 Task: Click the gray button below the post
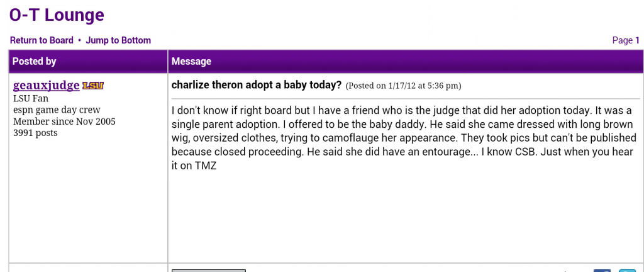click(209, 270)
